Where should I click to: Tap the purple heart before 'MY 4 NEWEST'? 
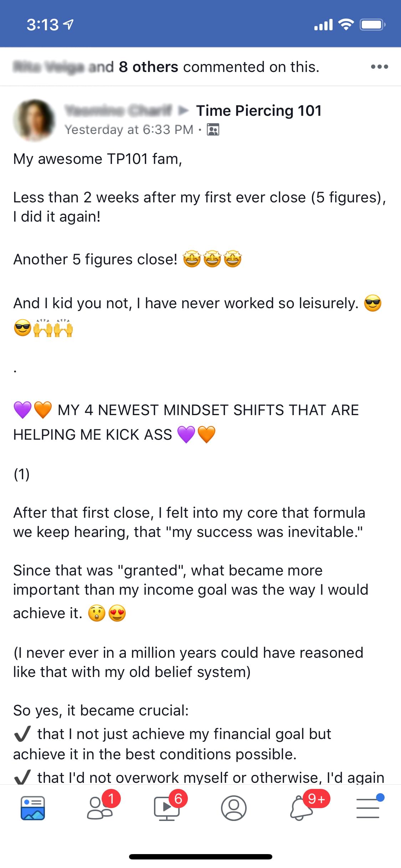(23, 410)
